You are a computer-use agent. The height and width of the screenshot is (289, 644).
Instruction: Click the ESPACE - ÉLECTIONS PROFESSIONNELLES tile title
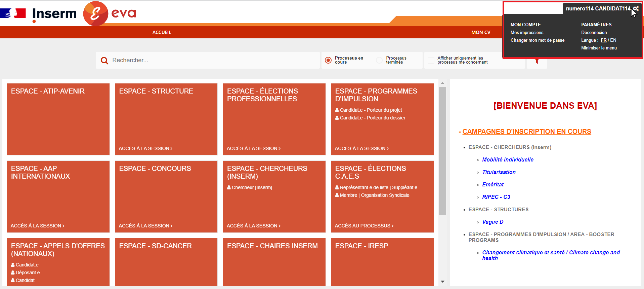click(262, 95)
